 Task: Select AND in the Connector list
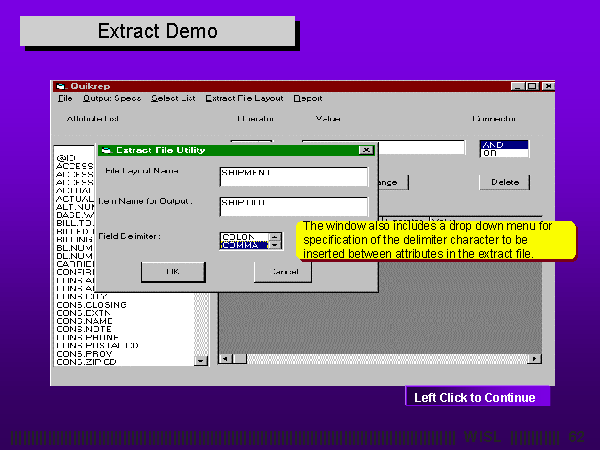(504, 144)
